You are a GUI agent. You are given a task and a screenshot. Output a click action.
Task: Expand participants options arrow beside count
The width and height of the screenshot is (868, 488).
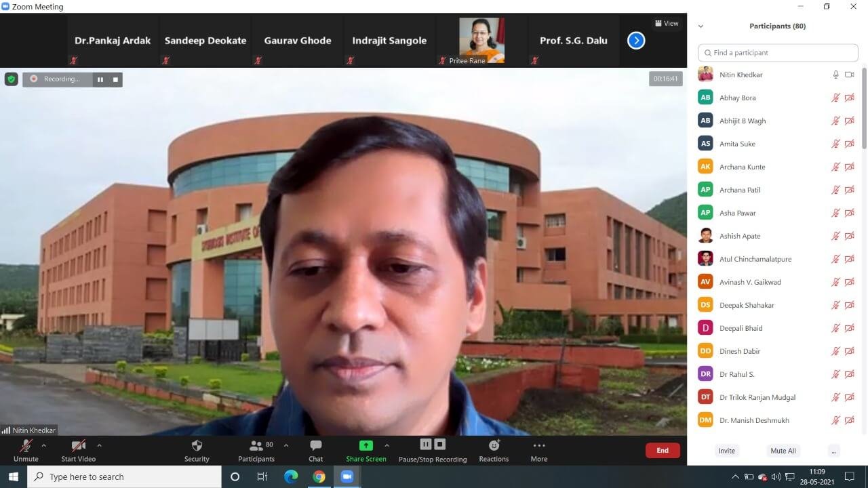point(285,445)
